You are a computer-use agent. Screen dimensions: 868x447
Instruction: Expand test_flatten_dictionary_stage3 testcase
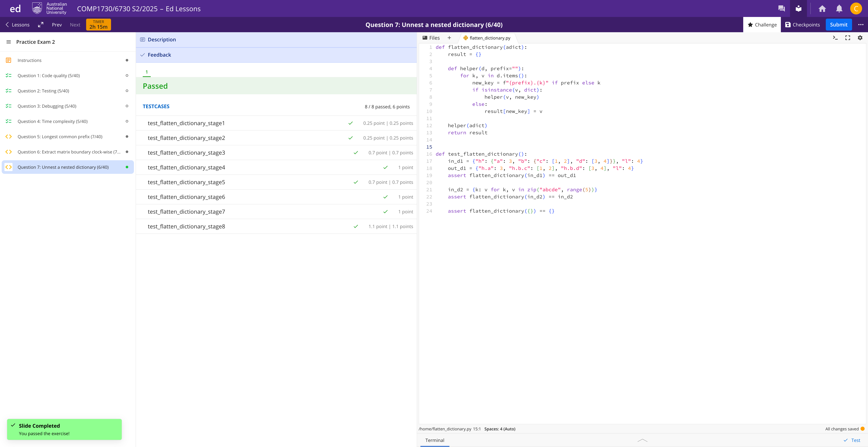(276, 153)
